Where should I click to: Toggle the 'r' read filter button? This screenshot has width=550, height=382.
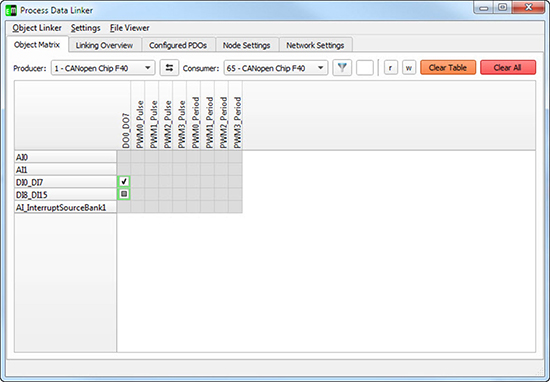(391, 68)
